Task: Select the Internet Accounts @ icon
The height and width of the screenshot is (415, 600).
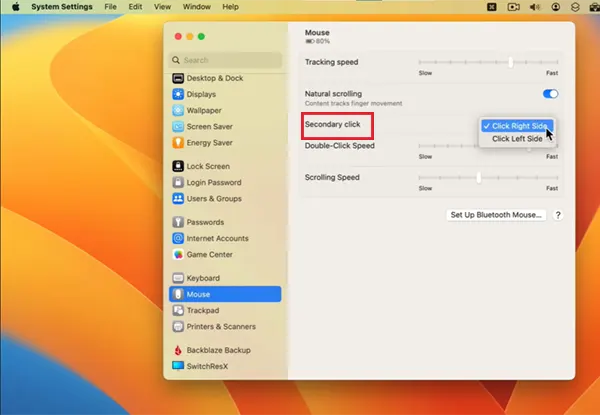Action: click(x=178, y=238)
